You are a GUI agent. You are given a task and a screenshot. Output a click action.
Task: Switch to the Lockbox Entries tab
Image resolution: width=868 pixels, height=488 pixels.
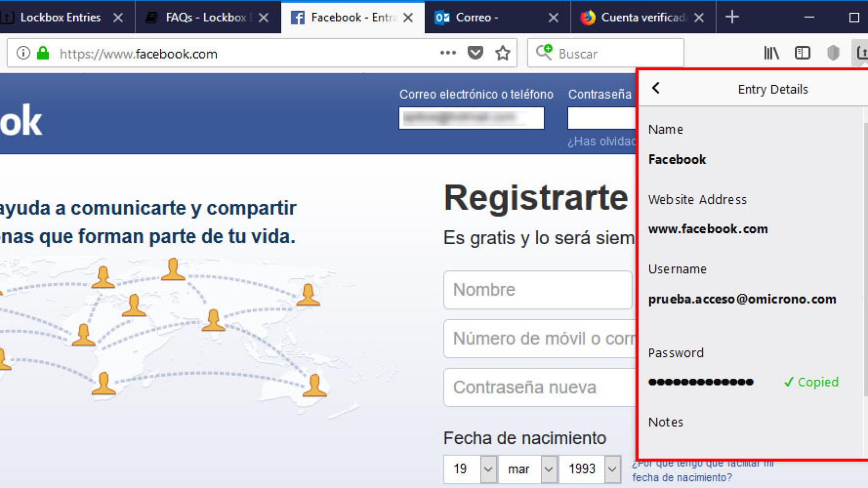[x=60, y=17]
